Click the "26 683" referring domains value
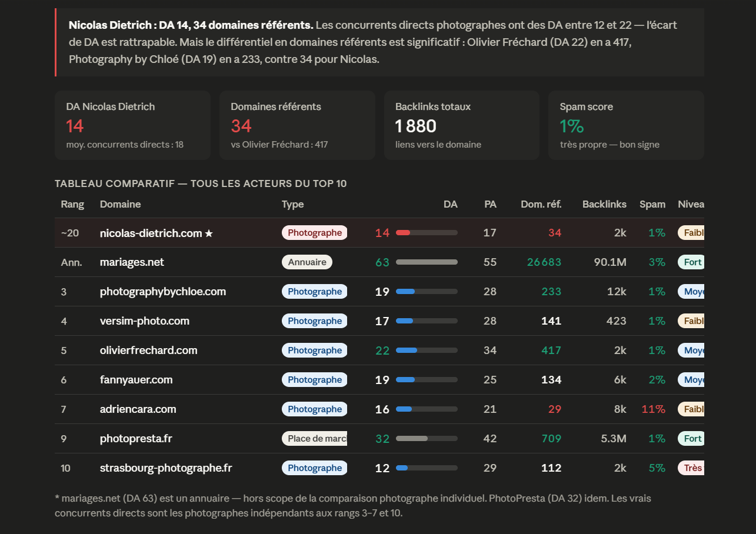This screenshot has height=534, width=756. [x=544, y=262]
